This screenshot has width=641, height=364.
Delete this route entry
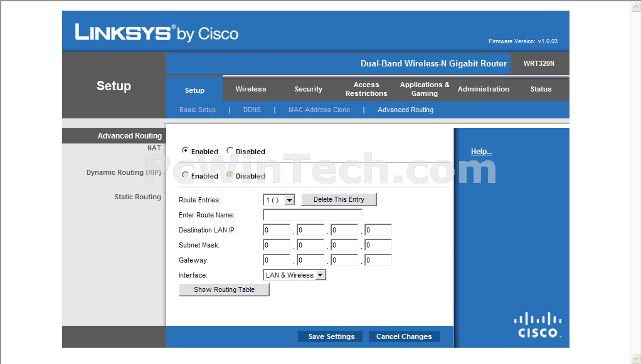[339, 199]
